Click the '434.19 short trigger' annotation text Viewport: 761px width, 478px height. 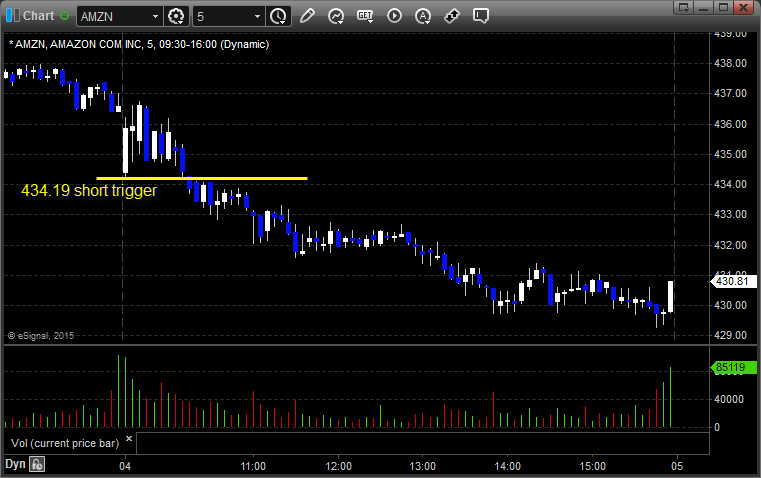tap(89, 190)
